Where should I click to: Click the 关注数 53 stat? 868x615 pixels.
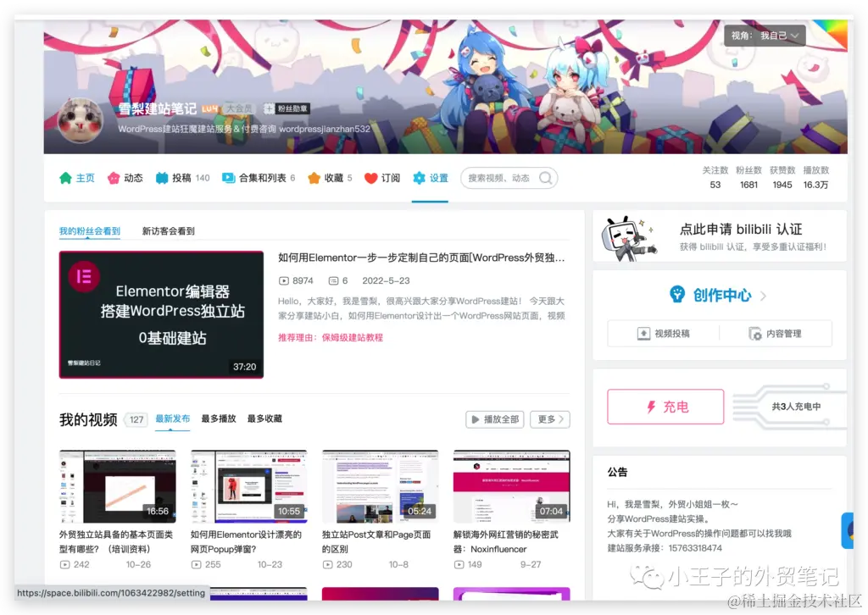(715, 178)
